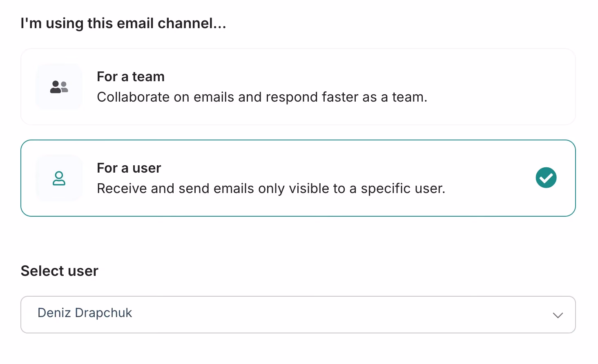Click the chevron arrow in user dropdown
The height and width of the screenshot is (364, 598).
point(558,315)
